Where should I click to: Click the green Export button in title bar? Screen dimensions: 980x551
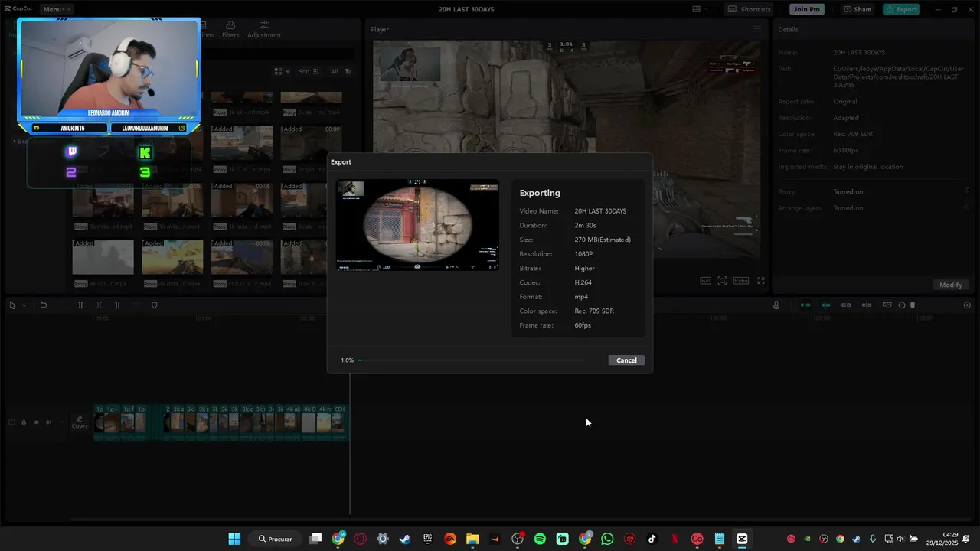point(900,9)
